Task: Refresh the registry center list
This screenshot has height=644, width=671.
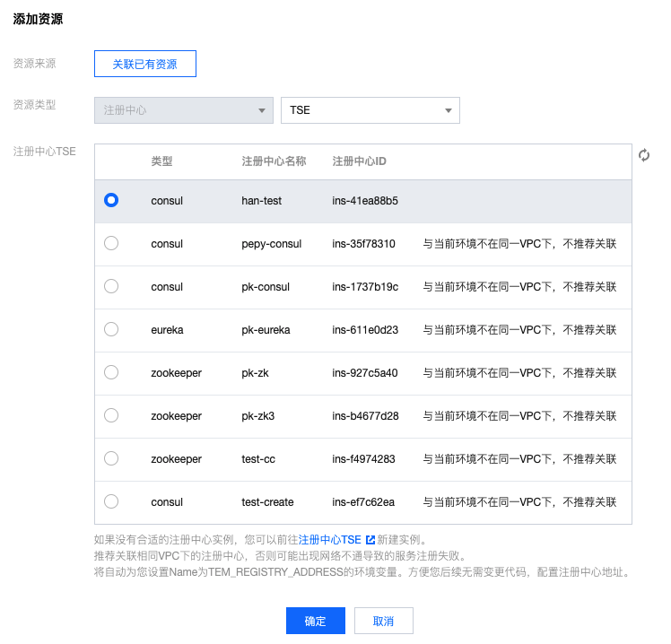Action: click(643, 155)
